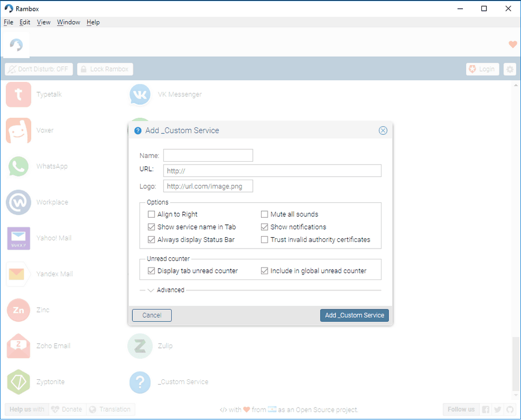Click the 'Yandex Mail' label

[x=54, y=274]
